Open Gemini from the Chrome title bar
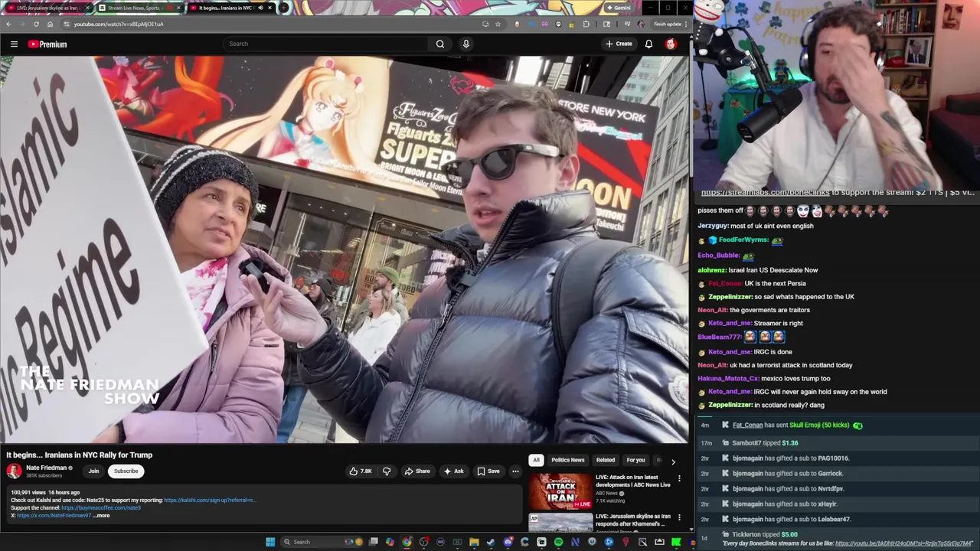Image resolution: width=980 pixels, height=551 pixels. pyautogui.click(x=619, y=8)
